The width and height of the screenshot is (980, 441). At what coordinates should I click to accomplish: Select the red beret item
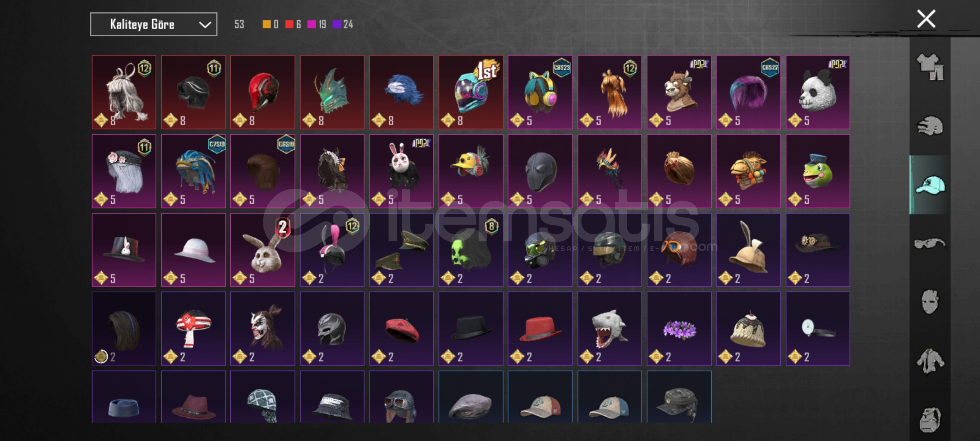click(x=401, y=329)
